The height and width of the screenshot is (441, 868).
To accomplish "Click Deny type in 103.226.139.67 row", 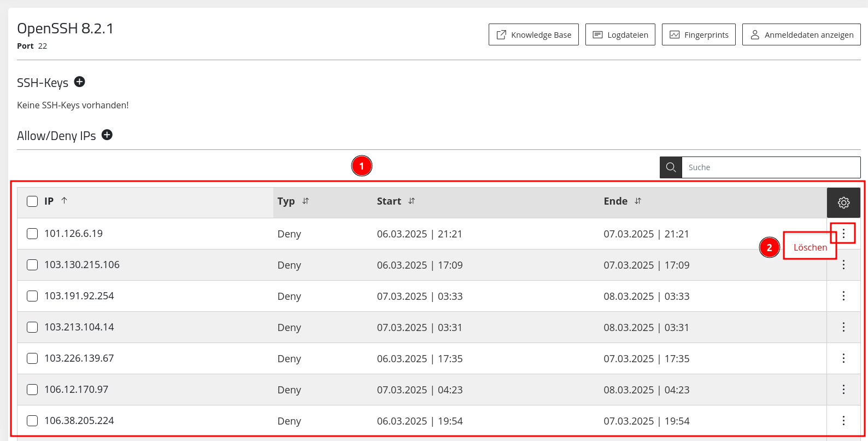I will click(289, 359).
